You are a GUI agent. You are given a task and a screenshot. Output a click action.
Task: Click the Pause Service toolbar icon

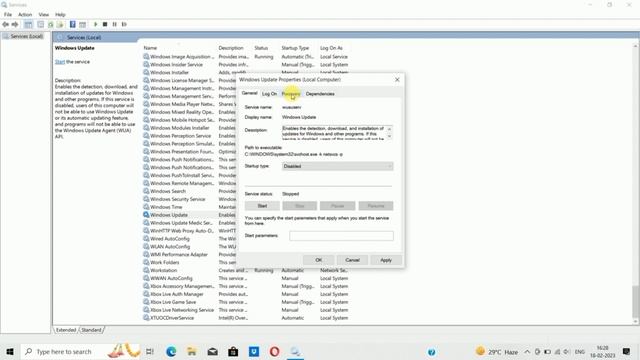click(115, 24)
